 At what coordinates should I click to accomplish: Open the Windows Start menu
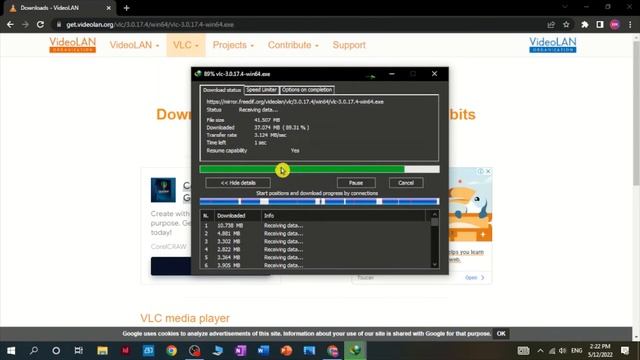pyautogui.click(x=11, y=350)
